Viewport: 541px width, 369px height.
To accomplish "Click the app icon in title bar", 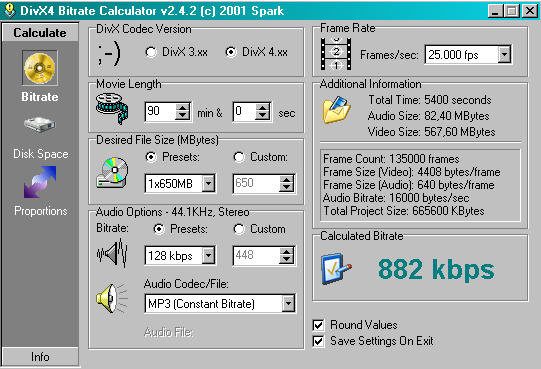I will pyautogui.click(x=9, y=10).
